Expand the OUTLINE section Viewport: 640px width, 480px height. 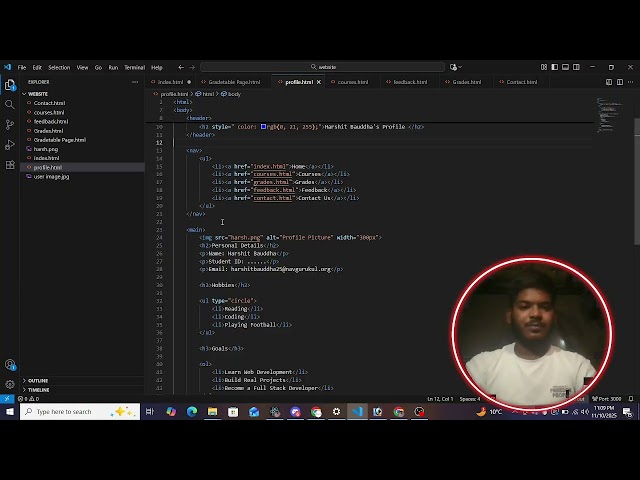tap(82, 380)
